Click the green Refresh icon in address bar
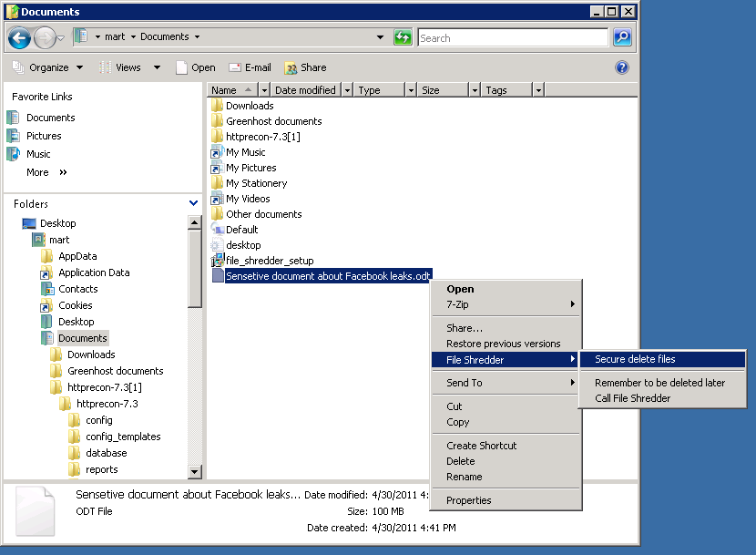The height and width of the screenshot is (555, 756). [x=403, y=37]
